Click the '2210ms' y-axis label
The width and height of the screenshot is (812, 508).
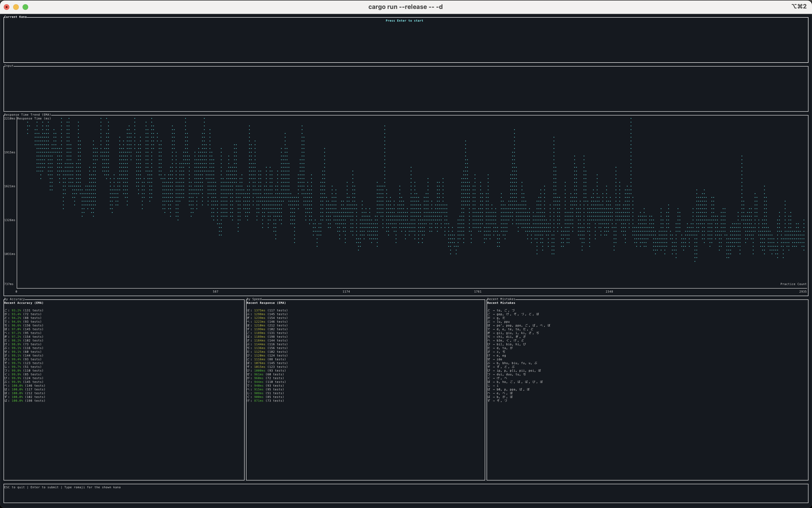click(x=10, y=119)
